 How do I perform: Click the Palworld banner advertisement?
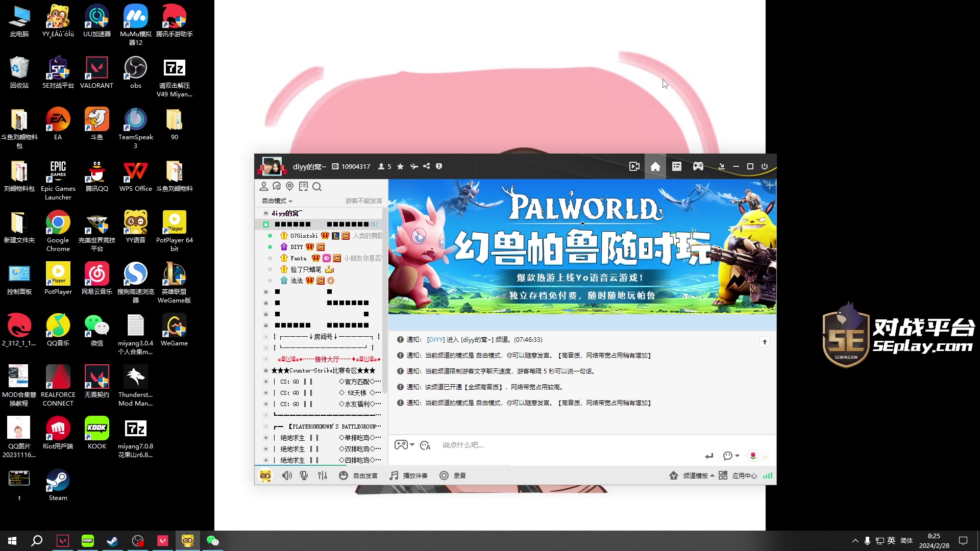pos(582,246)
